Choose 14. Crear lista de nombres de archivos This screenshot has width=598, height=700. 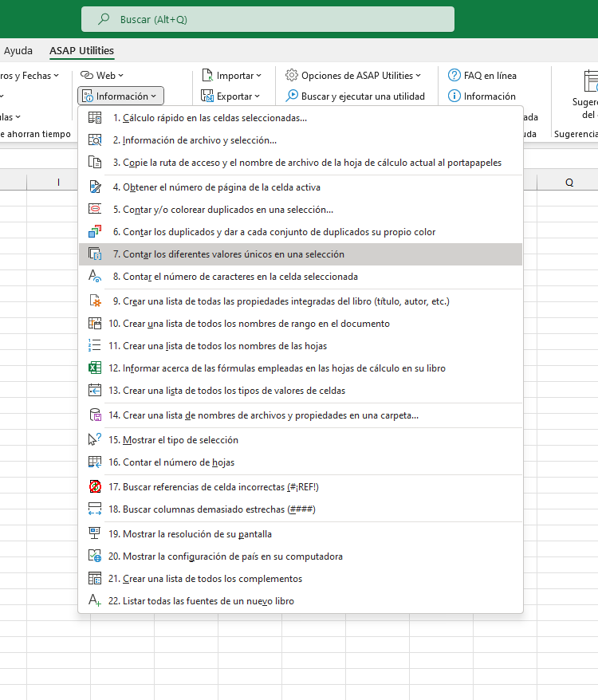300,415
